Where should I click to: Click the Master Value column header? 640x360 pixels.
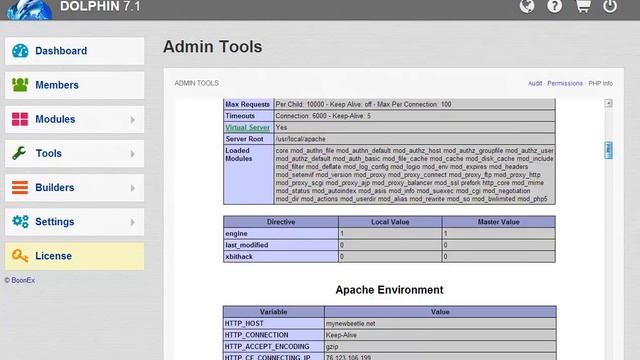498,222
